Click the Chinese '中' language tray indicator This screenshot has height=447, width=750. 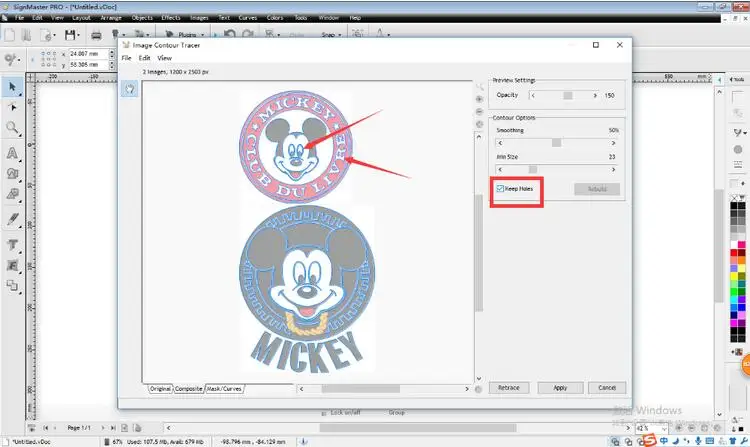pyautogui.click(x=664, y=441)
